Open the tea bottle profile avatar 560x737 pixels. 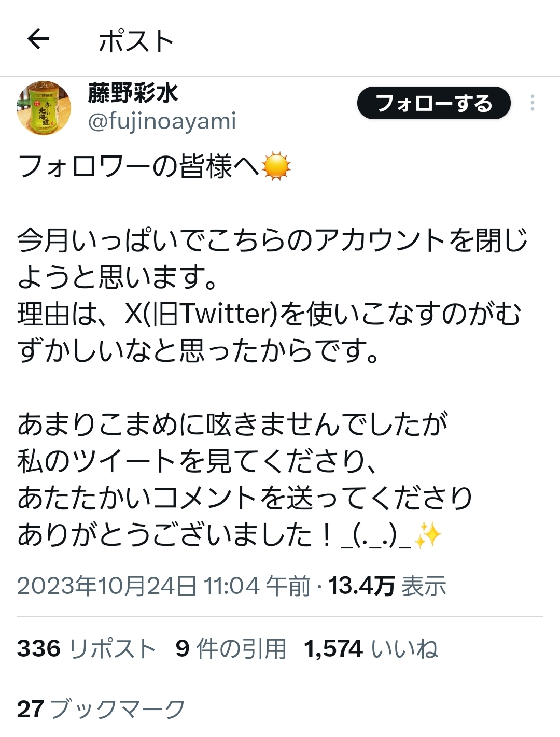click(44, 108)
